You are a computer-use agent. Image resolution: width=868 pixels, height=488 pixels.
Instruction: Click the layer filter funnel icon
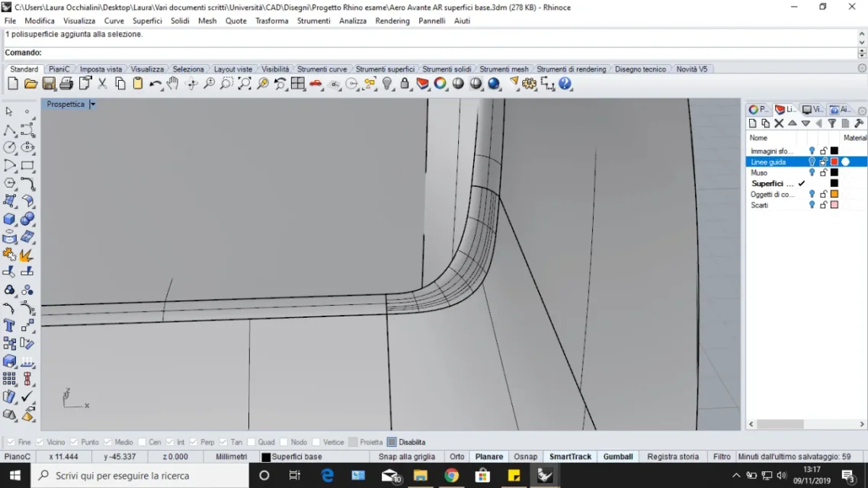point(832,124)
